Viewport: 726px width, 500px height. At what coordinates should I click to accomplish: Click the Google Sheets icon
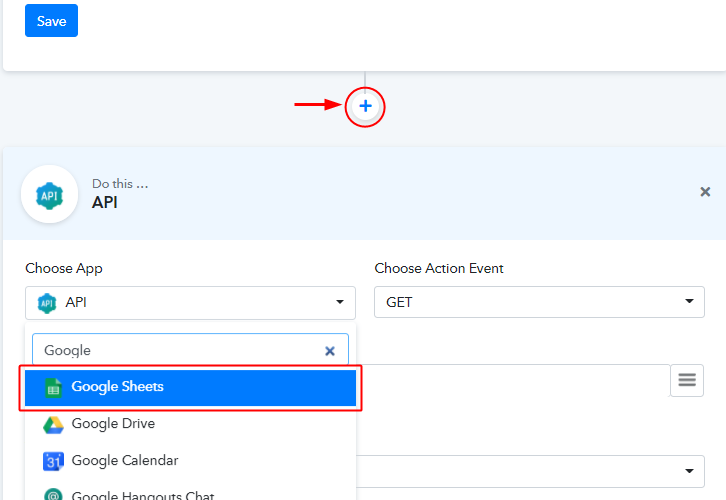click(53, 388)
